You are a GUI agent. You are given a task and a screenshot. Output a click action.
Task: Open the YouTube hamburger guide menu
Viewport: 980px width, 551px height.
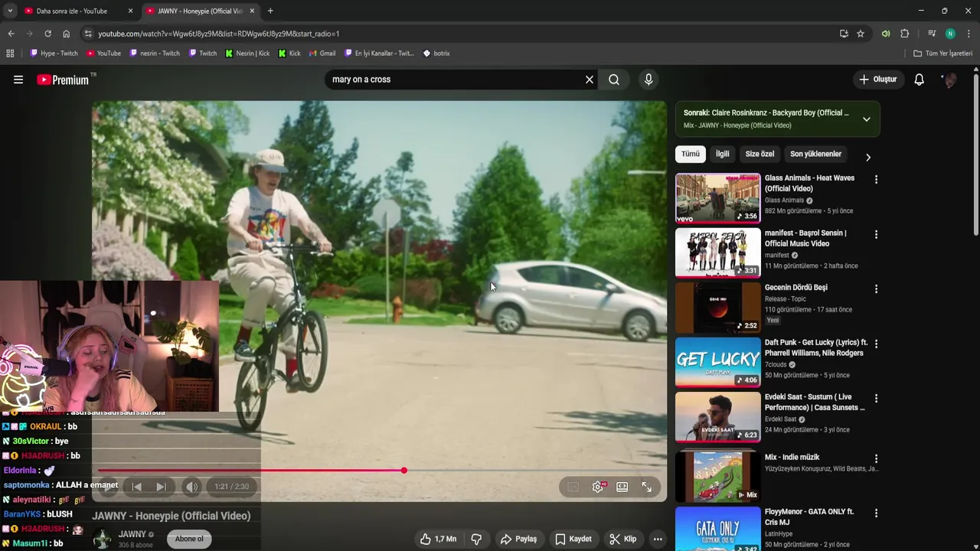point(18,80)
